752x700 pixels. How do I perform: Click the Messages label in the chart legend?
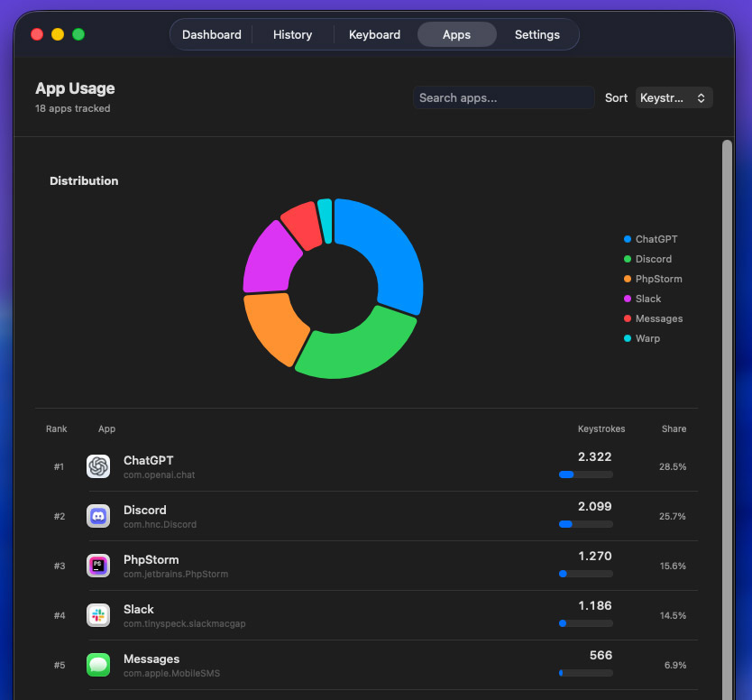click(x=659, y=318)
